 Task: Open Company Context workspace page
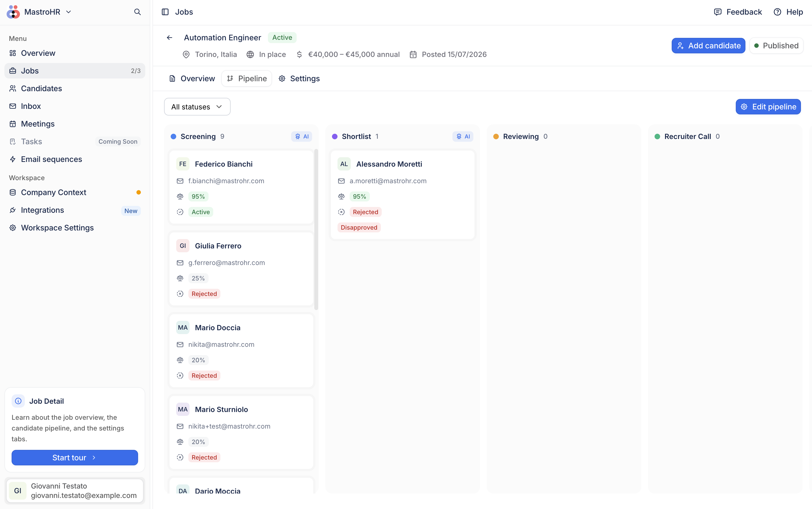coord(75,193)
